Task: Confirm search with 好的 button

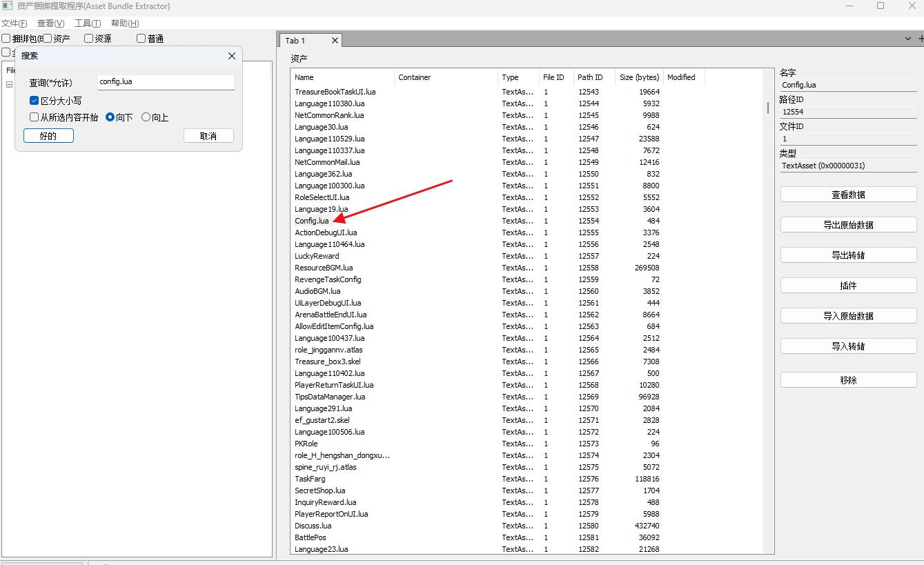Action: pyautogui.click(x=48, y=136)
